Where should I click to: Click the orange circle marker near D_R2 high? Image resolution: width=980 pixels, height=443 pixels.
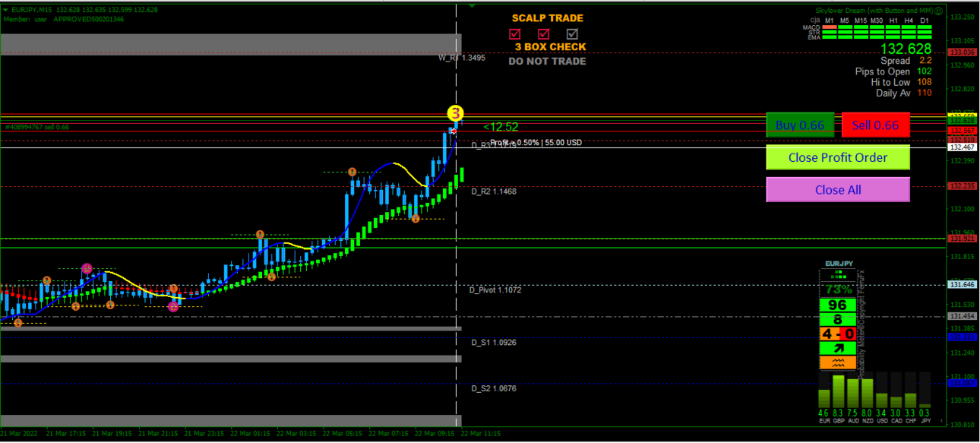click(352, 172)
